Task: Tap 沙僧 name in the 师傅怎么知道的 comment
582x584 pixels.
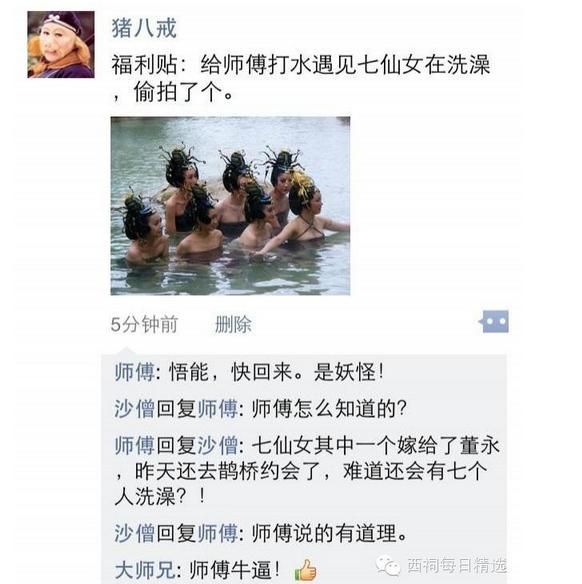Action: tap(135, 409)
